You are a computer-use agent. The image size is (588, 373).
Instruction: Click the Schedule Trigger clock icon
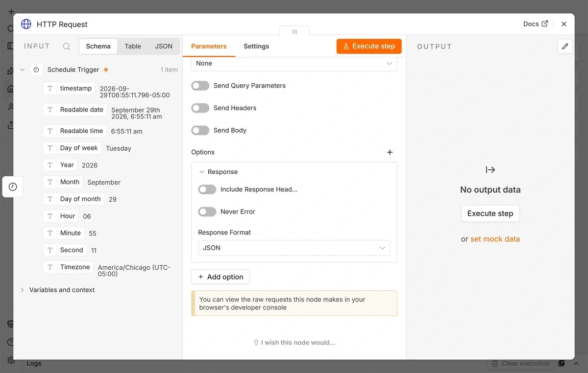coord(36,70)
